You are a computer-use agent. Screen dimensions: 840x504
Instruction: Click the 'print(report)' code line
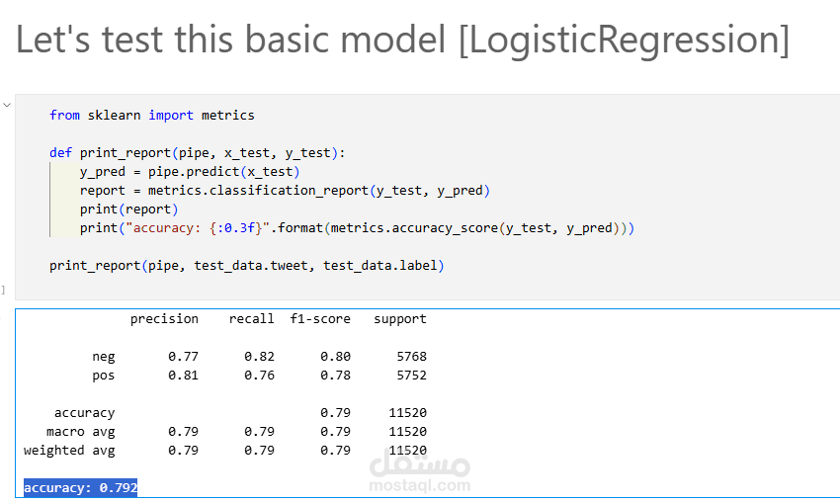(128, 210)
